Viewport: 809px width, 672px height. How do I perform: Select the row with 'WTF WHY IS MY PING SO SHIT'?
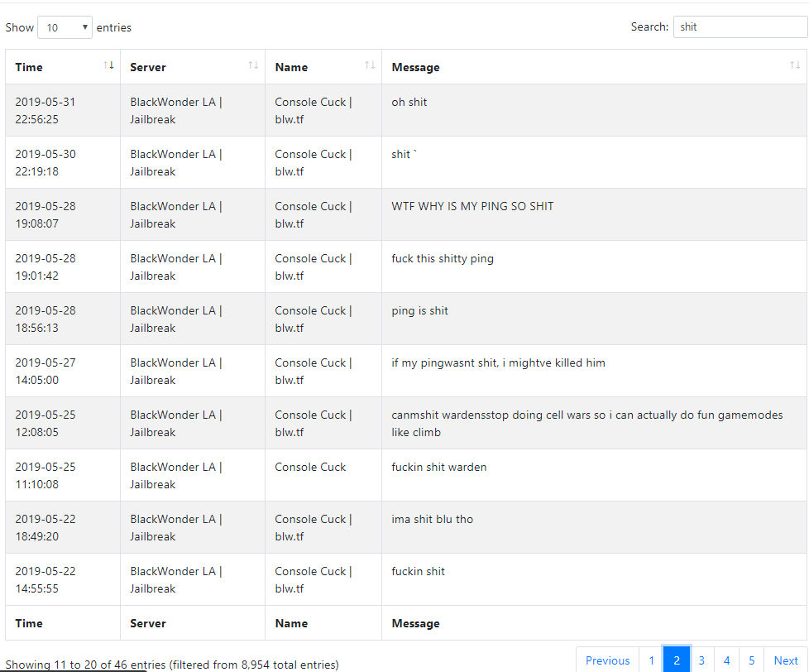(x=406, y=214)
